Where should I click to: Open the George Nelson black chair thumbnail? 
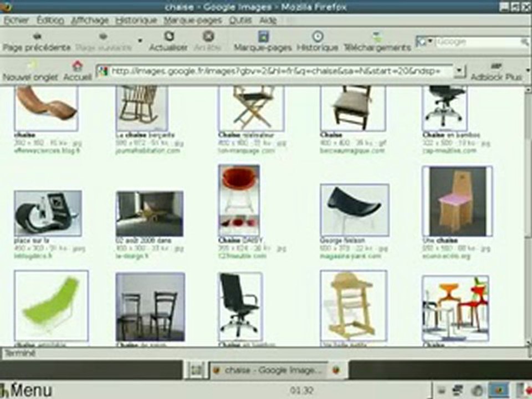point(355,210)
